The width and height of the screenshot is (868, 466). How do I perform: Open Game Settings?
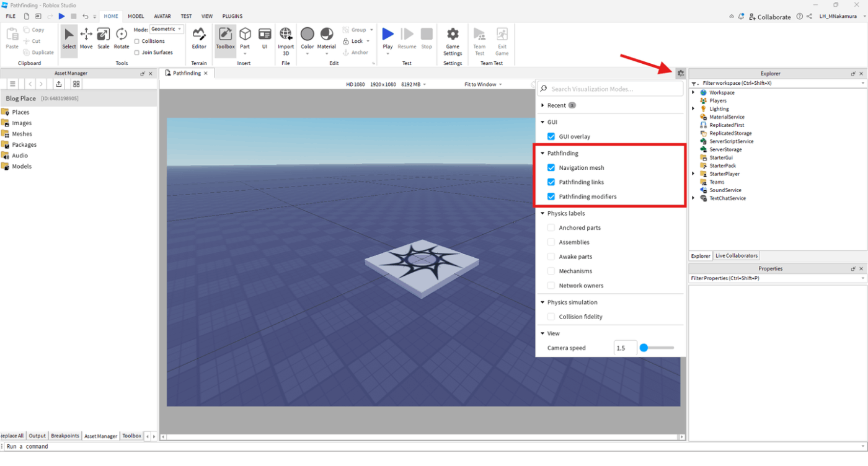coord(453,41)
